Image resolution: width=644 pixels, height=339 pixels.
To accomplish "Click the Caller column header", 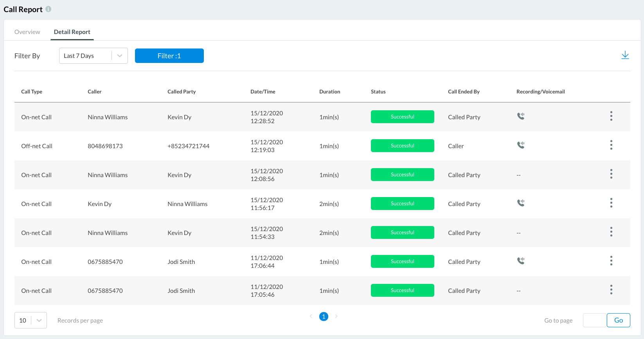I will (95, 91).
